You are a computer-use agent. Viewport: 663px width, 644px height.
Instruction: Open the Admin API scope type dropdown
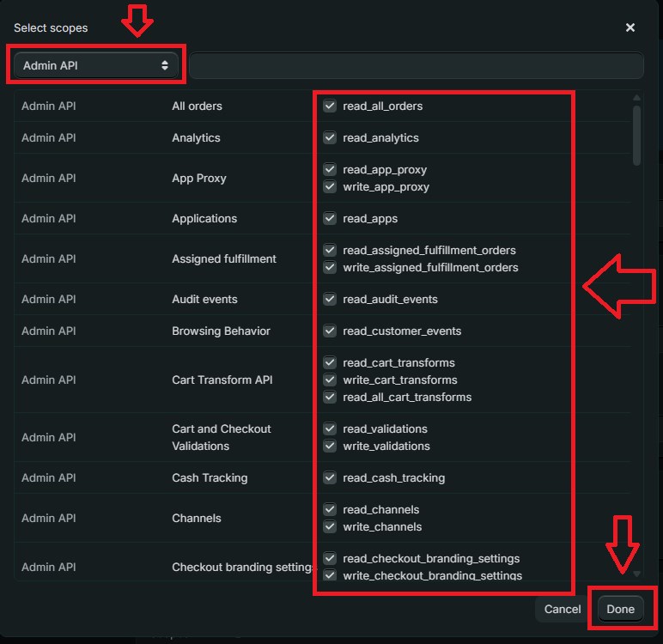[95, 65]
